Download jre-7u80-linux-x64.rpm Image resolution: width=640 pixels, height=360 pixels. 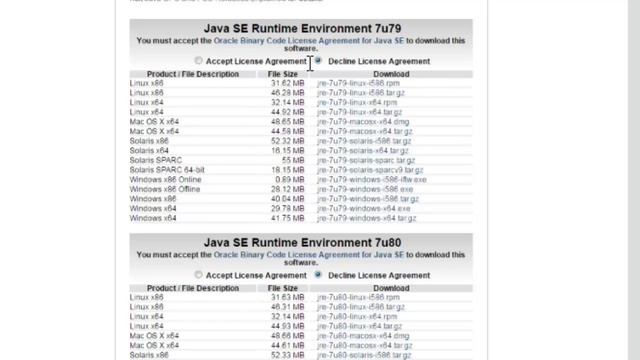click(357, 317)
